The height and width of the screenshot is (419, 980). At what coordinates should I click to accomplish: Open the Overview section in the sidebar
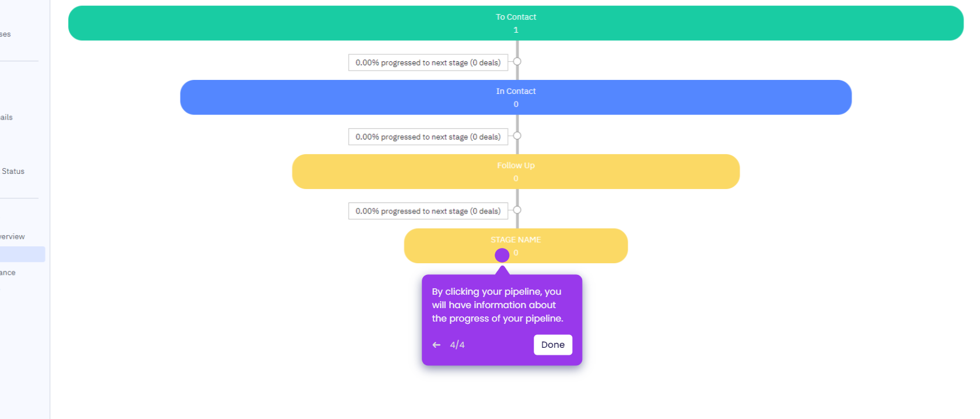(x=13, y=236)
